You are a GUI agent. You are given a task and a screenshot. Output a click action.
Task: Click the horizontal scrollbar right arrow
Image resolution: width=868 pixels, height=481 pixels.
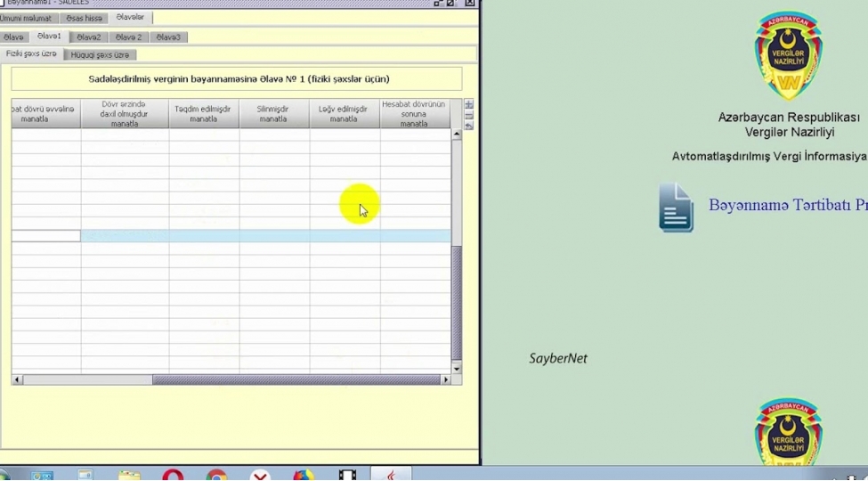[446, 380]
